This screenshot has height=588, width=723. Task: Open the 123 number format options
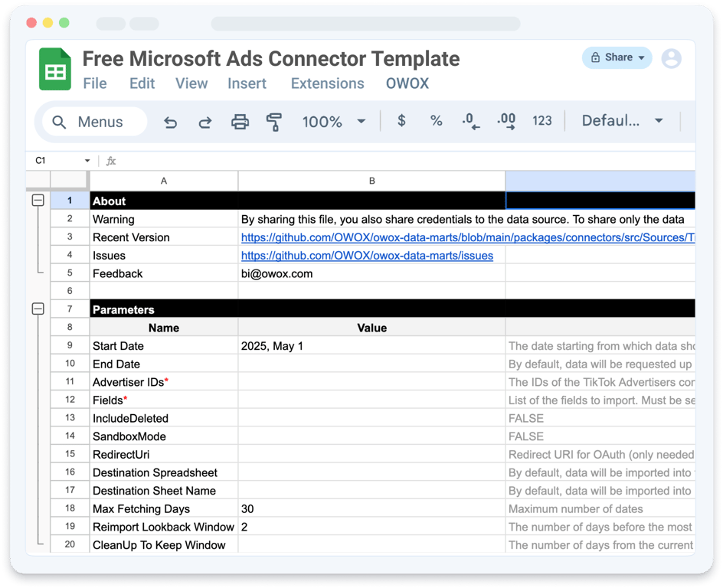coord(541,121)
